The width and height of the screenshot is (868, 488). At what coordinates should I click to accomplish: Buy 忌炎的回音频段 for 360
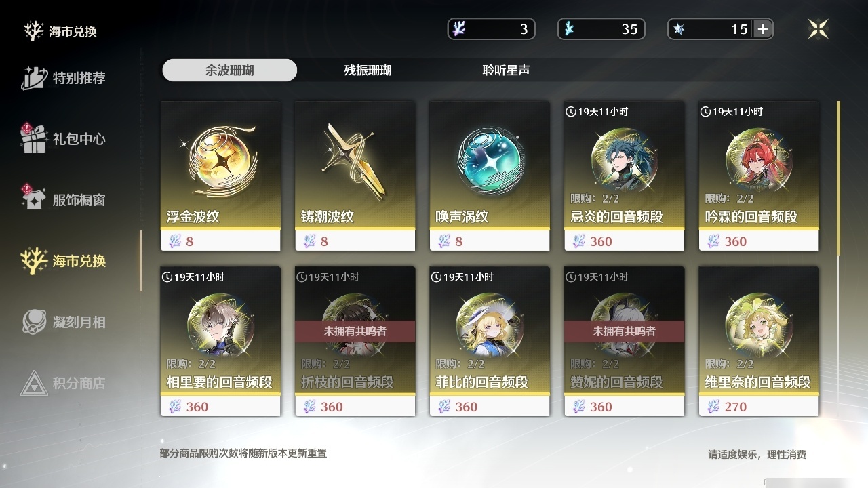point(624,176)
